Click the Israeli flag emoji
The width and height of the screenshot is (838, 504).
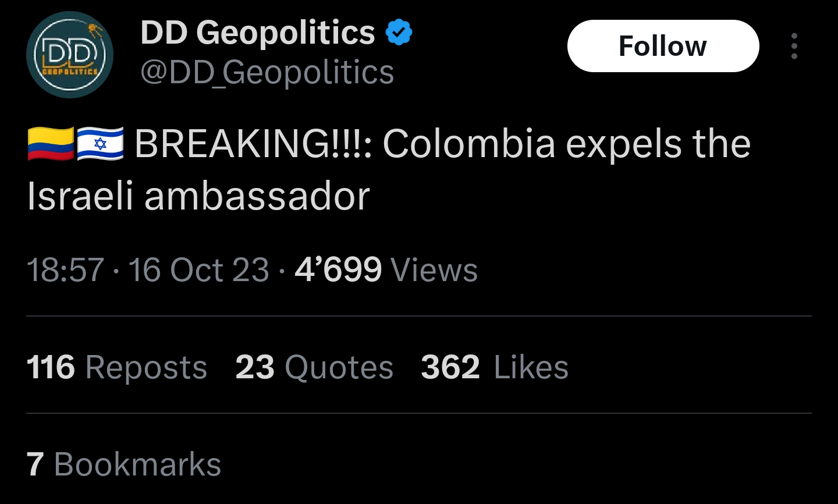[100, 143]
